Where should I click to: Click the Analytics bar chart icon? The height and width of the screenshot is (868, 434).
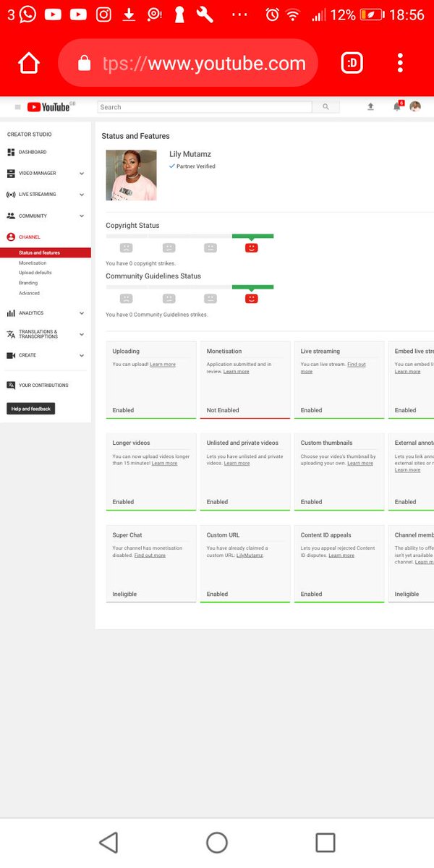tap(11, 313)
